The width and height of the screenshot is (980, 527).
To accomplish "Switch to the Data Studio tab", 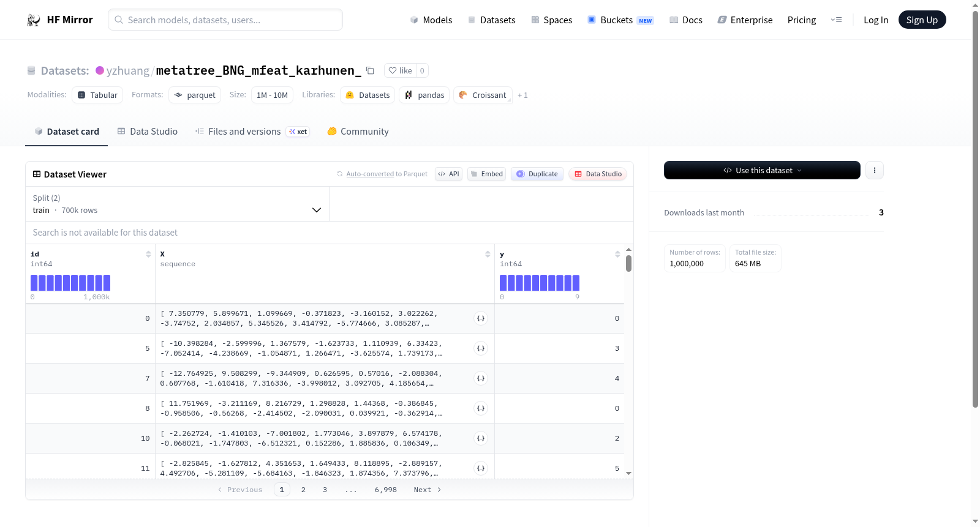I will (148, 131).
